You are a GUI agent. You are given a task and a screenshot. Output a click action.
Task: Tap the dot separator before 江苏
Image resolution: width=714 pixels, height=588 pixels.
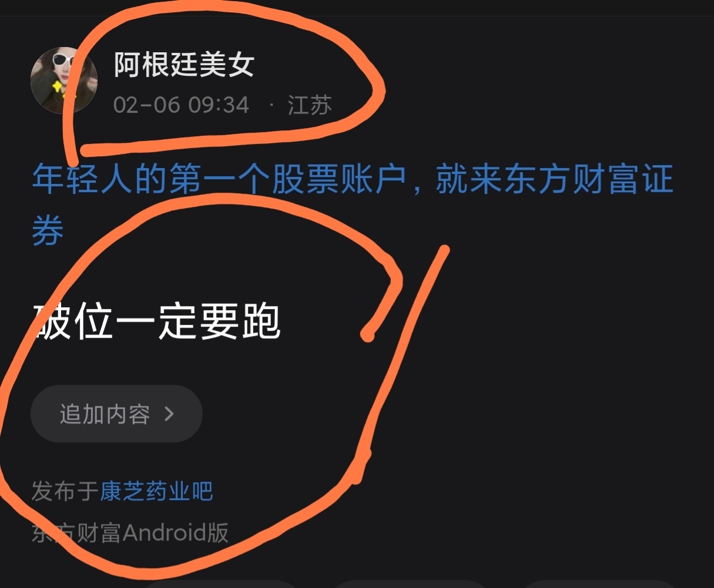[x=271, y=106]
